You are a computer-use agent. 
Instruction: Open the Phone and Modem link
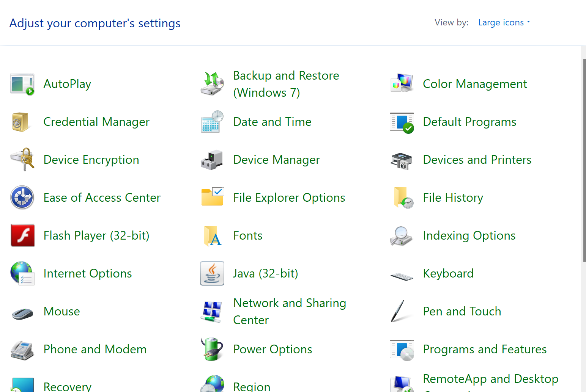tap(95, 349)
